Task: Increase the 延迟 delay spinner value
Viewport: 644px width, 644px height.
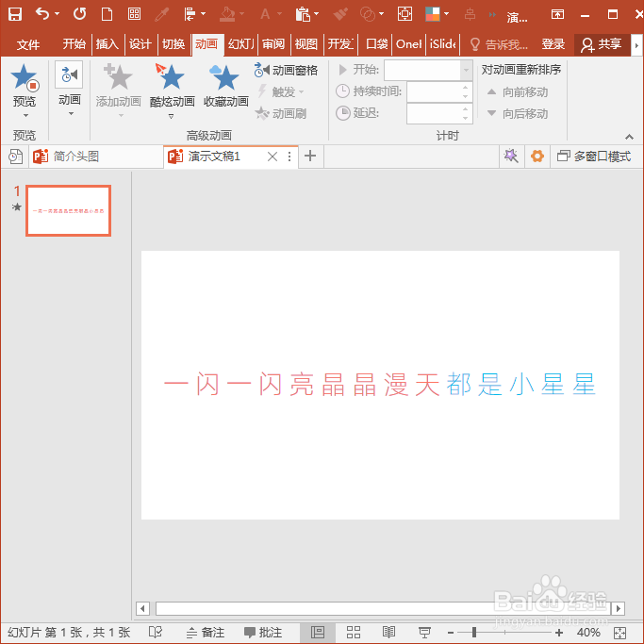Action: pyautogui.click(x=465, y=108)
